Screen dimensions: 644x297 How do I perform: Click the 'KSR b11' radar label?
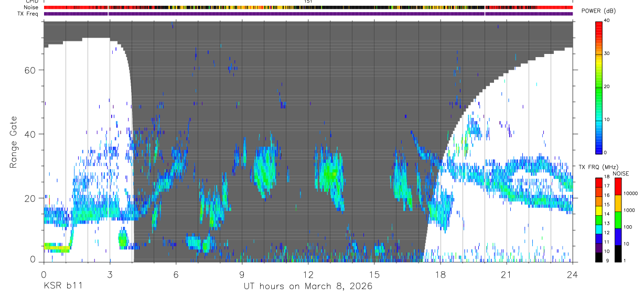point(62,286)
